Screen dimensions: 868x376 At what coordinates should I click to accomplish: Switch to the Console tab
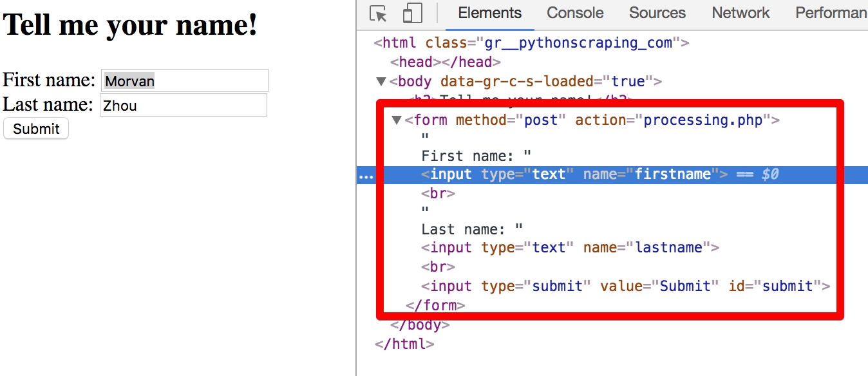[x=575, y=13]
